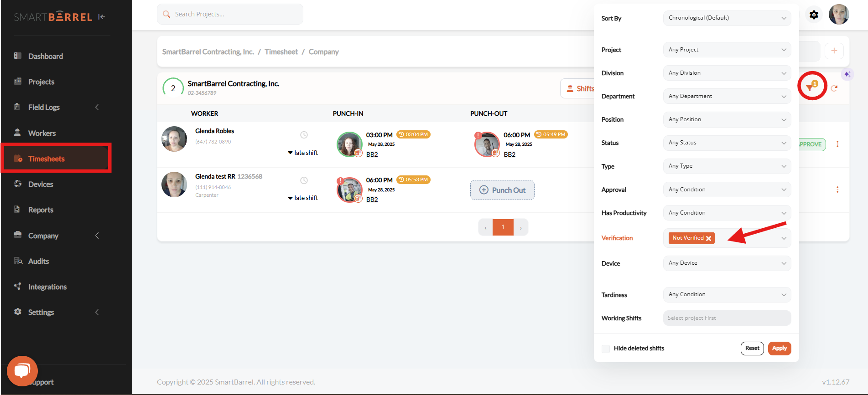This screenshot has width=868, height=395.
Task: Click the 05:53 PM actual time badge
Action: coord(413,180)
